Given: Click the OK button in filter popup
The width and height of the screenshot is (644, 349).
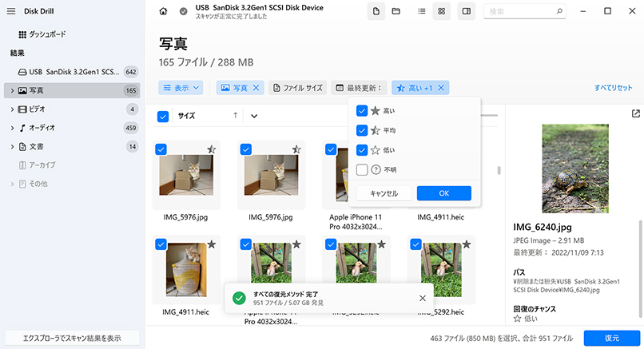Looking at the screenshot, I should [443, 193].
